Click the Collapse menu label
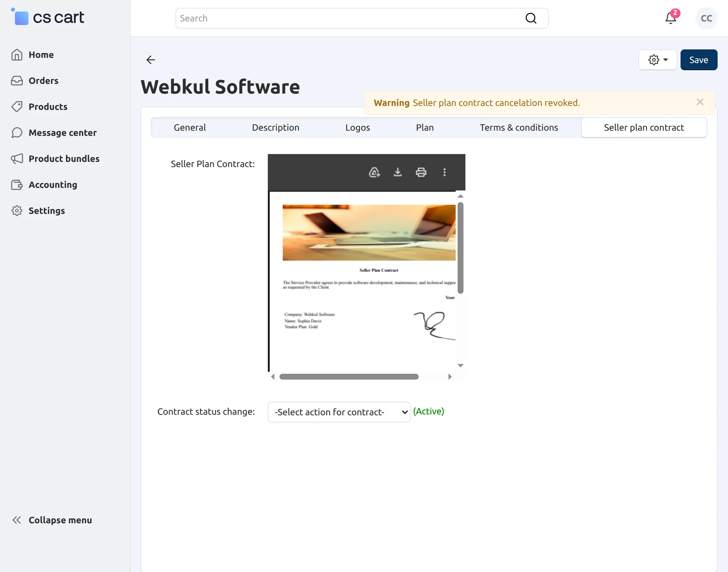The image size is (728, 572). coord(60,520)
